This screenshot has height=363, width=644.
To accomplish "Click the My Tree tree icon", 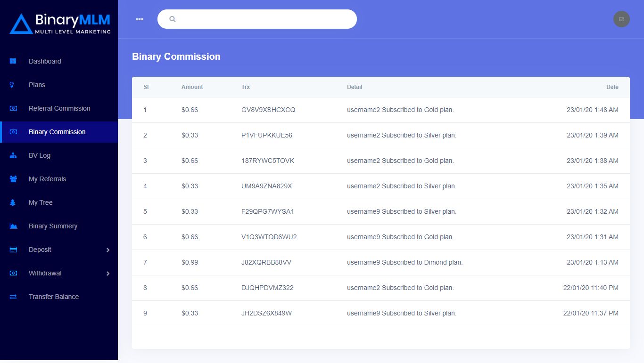I will (x=13, y=202).
